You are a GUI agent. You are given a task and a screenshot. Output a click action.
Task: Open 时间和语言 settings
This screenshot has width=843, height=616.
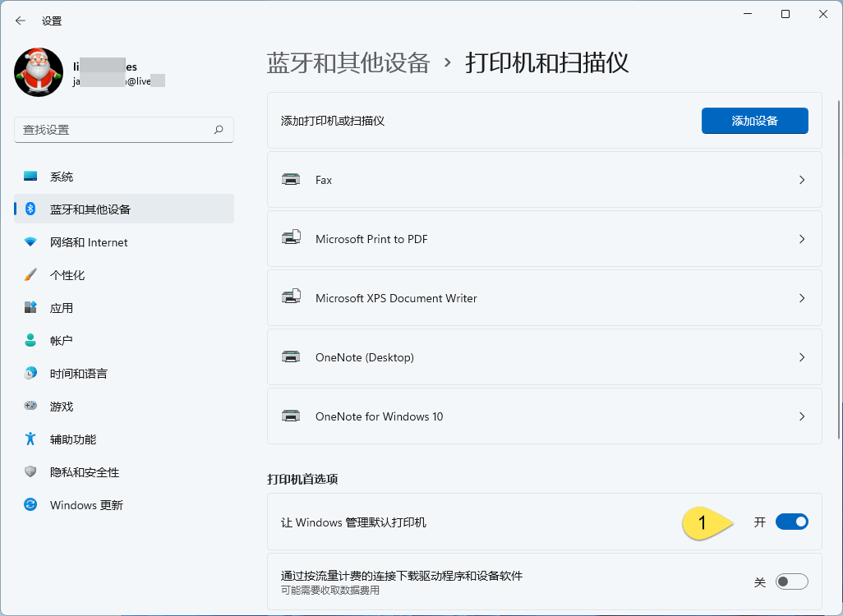123,373
